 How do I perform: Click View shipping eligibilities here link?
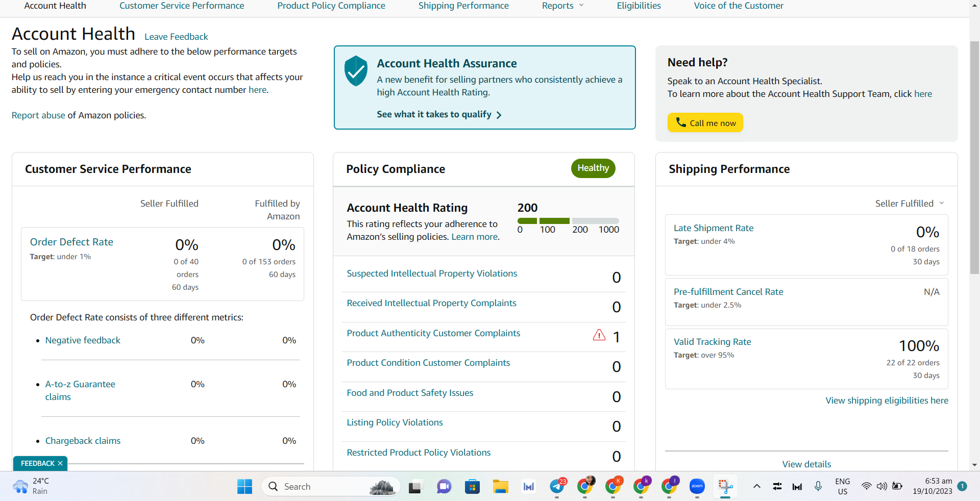(x=887, y=400)
